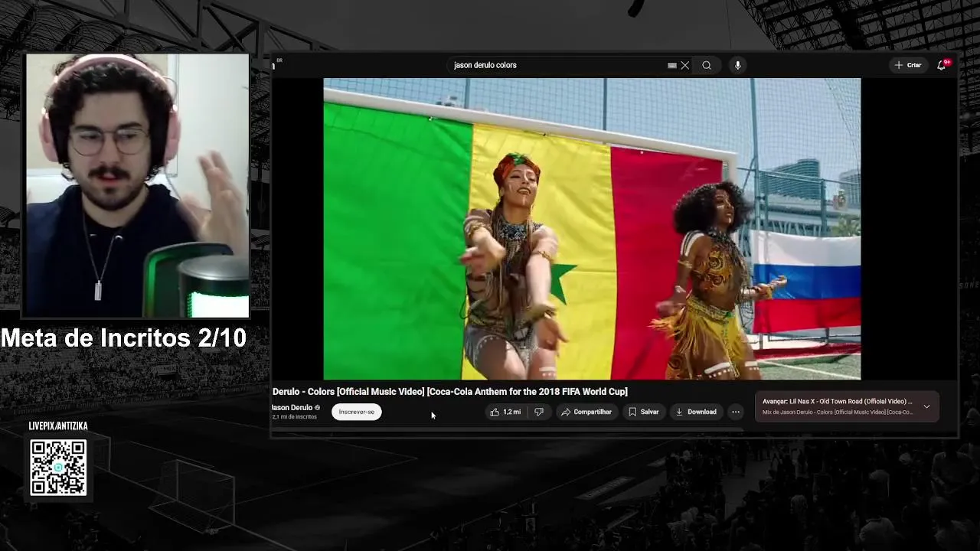Click the video title 'Colors [Official Music Video]'

[x=450, y=392]
